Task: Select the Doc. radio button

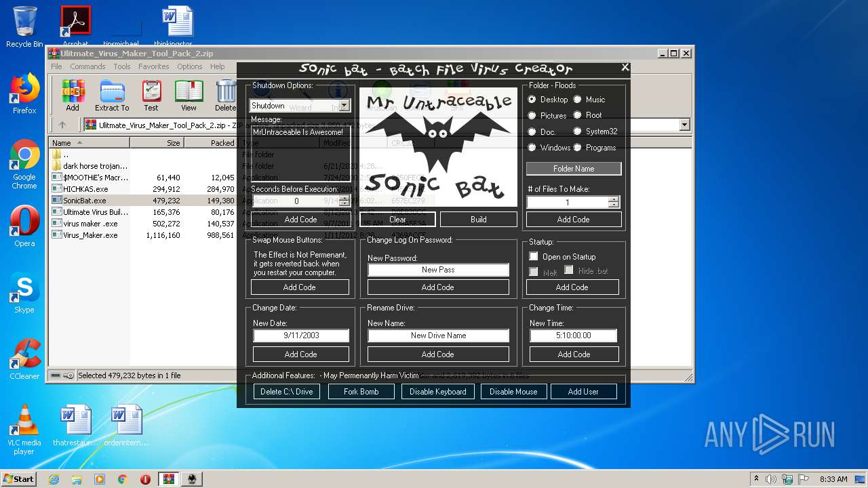Action: pos(532,131)
